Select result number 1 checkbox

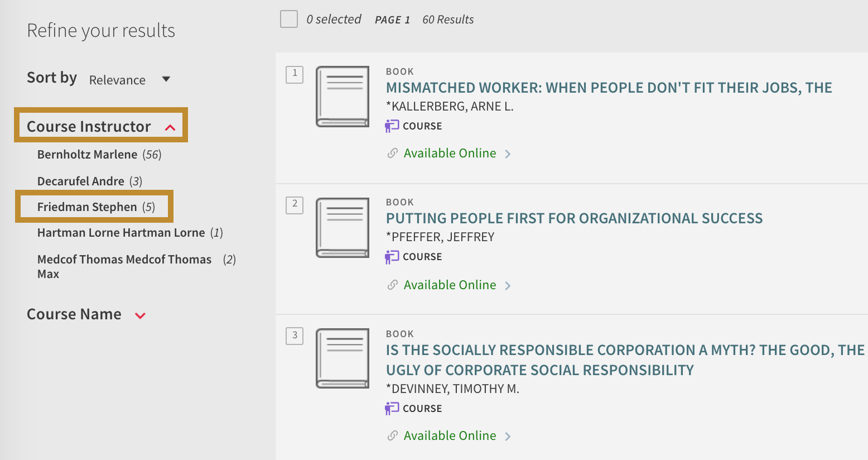(295, 74)
